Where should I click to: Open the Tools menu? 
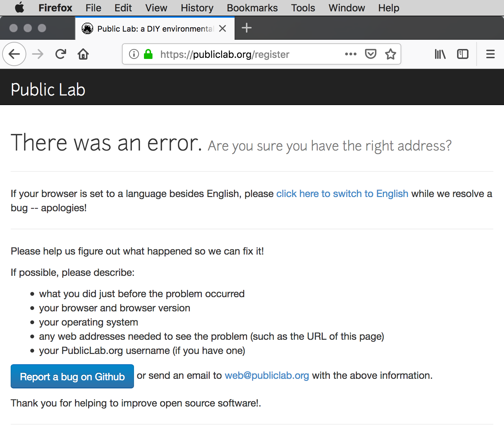(x=303, y=8)
